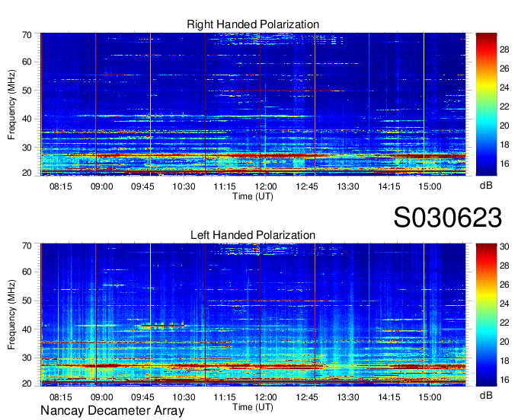The width and height of the screenshot is (518, 420).
Task: Click the 70 MHz tick on Left Handed plot
Action: point(27,246)
